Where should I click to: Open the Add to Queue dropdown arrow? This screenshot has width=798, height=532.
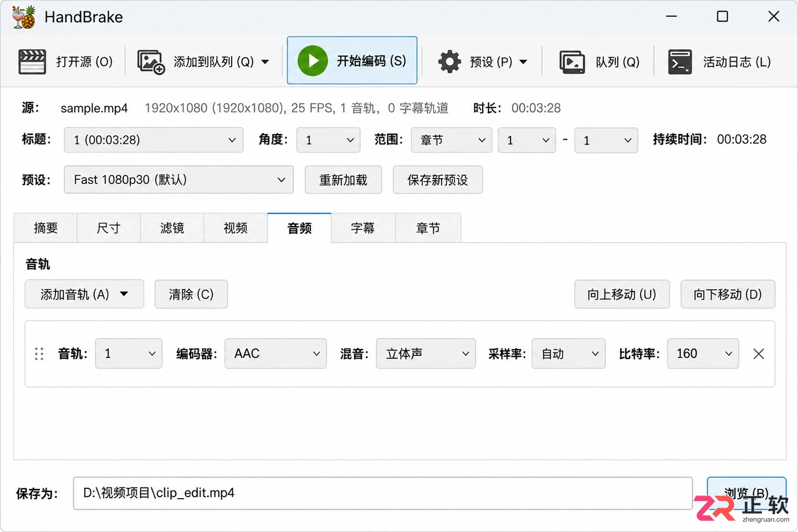pyautogui.click(x=265, y=62)
